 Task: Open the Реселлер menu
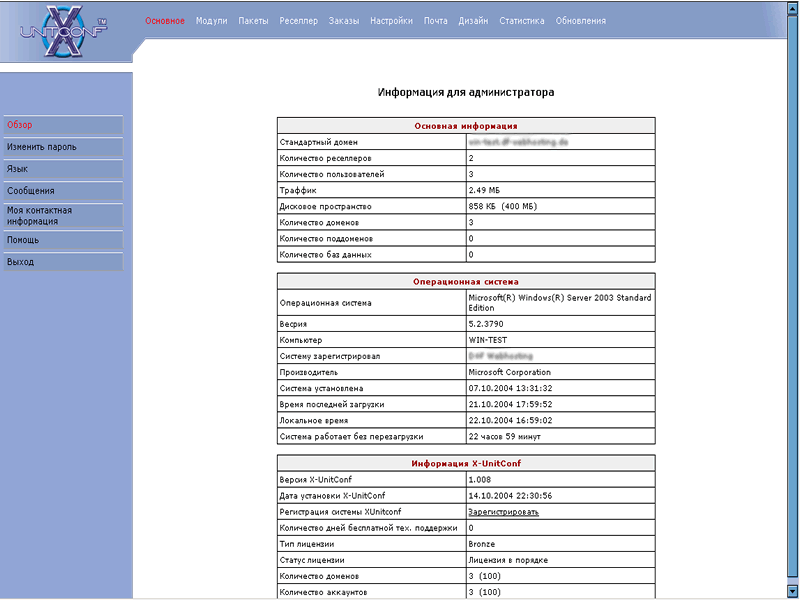coord(298,21)
